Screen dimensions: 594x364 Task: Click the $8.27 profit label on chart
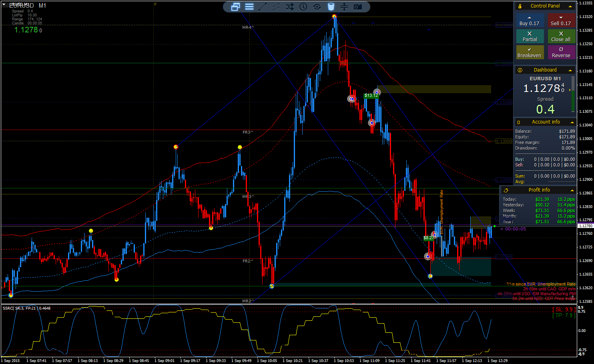[429, 238]
